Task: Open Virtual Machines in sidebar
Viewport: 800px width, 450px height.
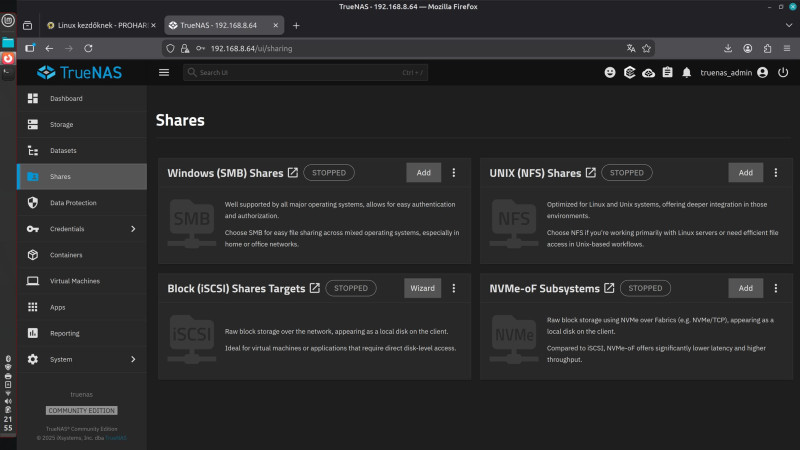Action: pyautogui.click(x=82, y=281)
